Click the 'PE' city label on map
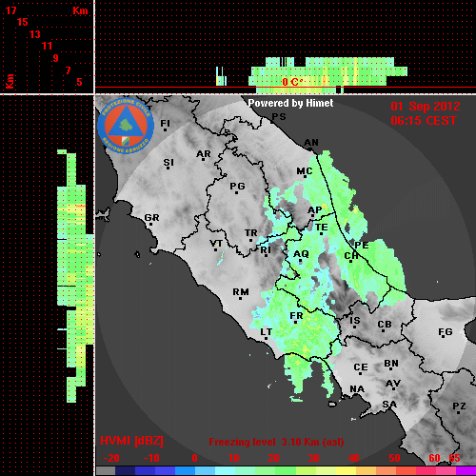 362,246
